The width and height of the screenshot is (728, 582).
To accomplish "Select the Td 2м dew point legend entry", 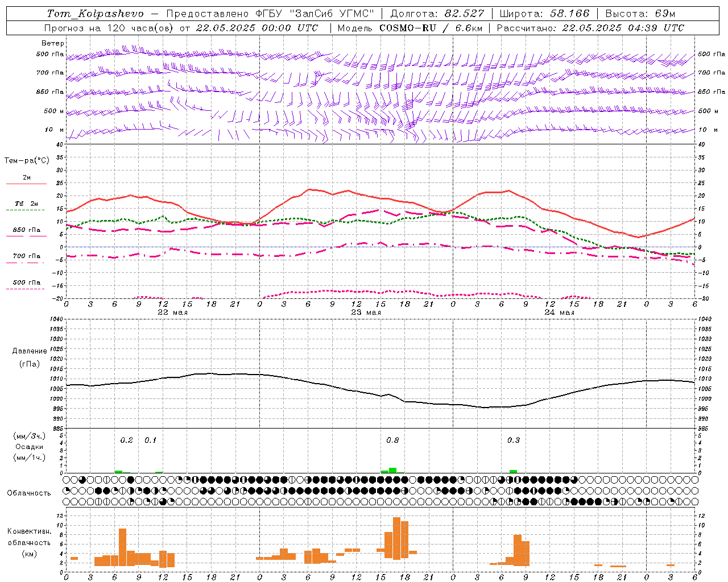I will tap(26, 203).
